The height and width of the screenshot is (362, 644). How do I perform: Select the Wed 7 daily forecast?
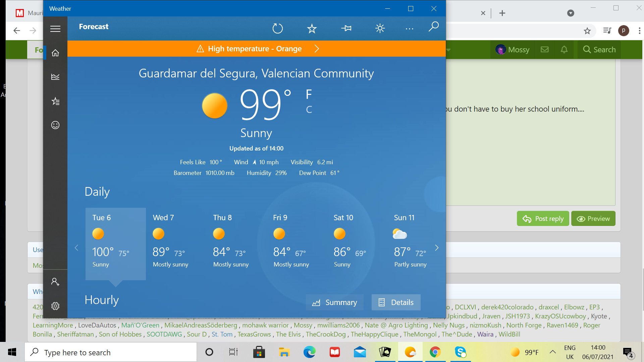[x=176, y=244]
